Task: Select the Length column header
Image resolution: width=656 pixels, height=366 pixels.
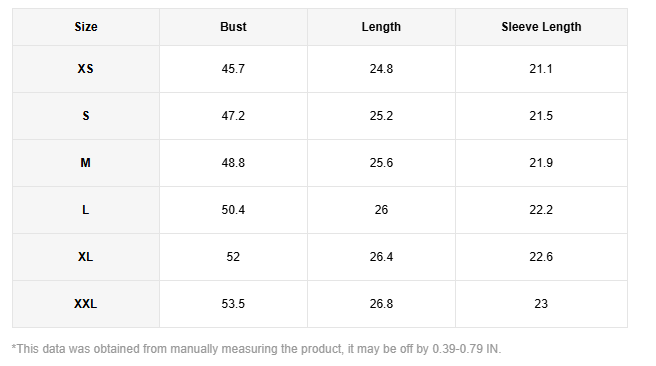Action: click(381, 27)
